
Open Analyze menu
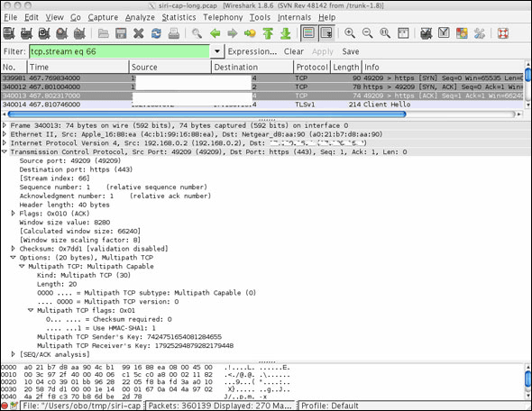140,17
